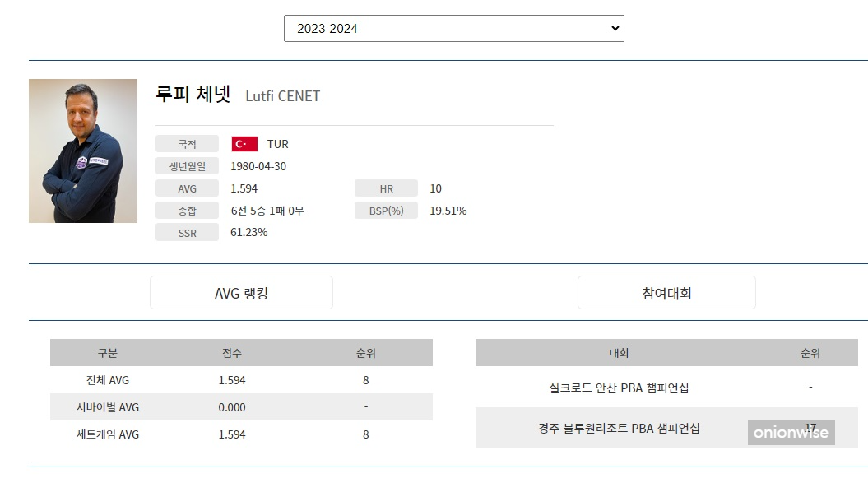Click the player profile photo
Image resolution: width=868 pixels, height=478 pixels.
83,151
